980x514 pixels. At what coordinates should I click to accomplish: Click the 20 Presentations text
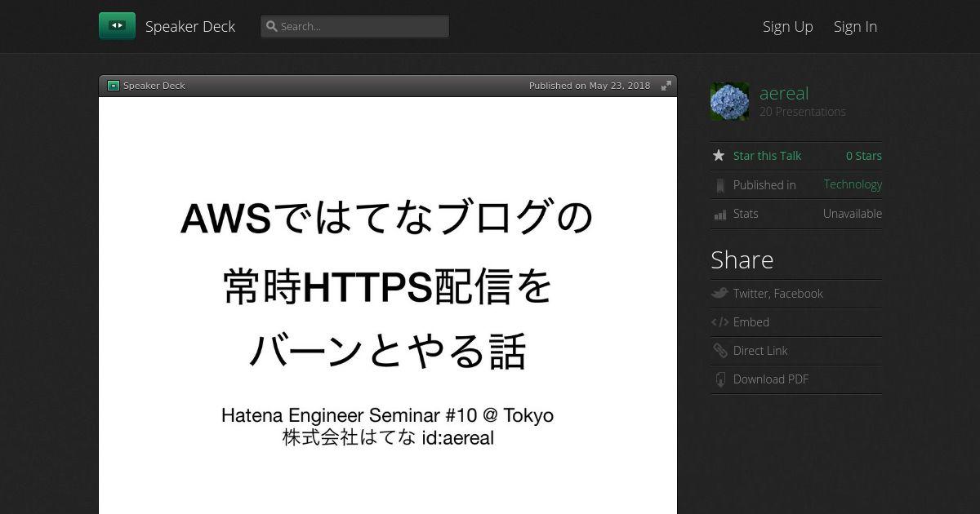(x=803, y=112)
